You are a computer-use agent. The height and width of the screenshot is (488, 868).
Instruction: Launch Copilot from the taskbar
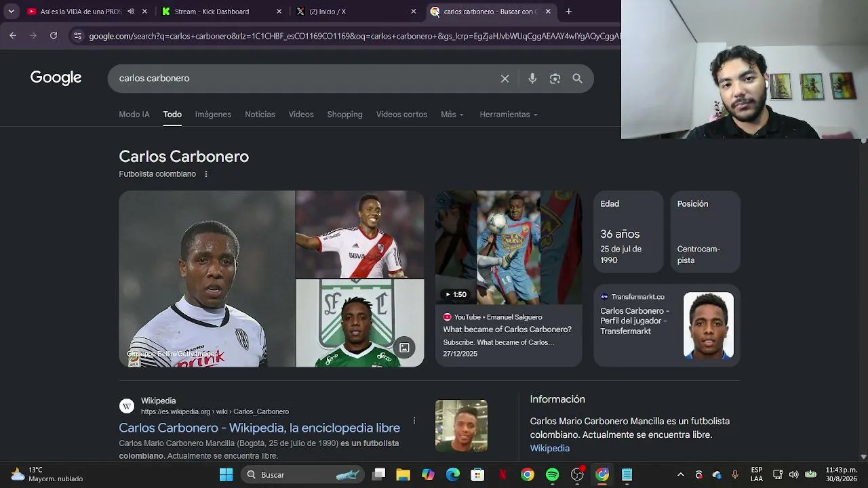coord(428,474)
